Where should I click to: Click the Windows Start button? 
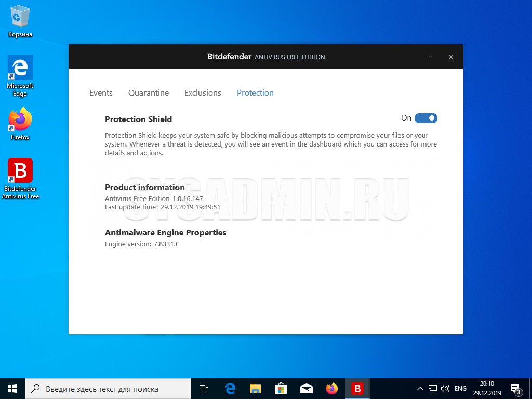(12, 389)
